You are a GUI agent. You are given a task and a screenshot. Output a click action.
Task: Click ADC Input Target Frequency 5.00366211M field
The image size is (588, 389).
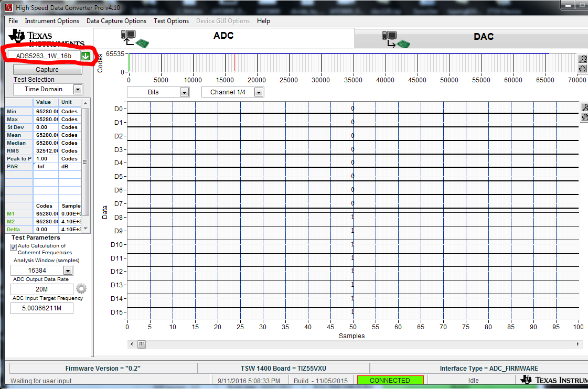point(41,308)
